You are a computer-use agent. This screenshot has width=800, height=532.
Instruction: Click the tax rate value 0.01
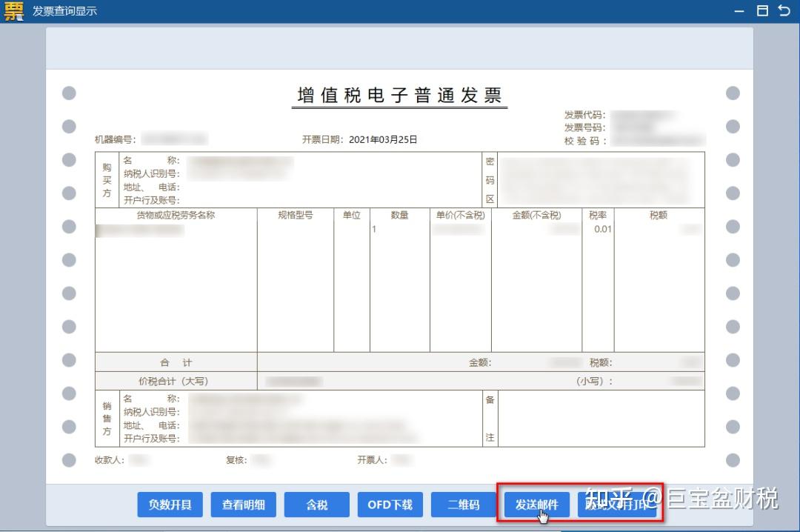tap(602, 229)
